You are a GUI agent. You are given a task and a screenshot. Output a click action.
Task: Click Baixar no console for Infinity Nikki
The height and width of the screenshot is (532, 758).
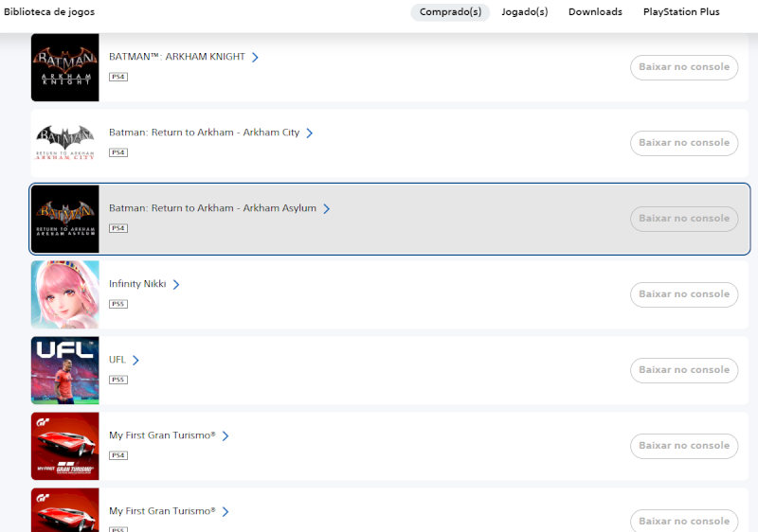[684, 294]
